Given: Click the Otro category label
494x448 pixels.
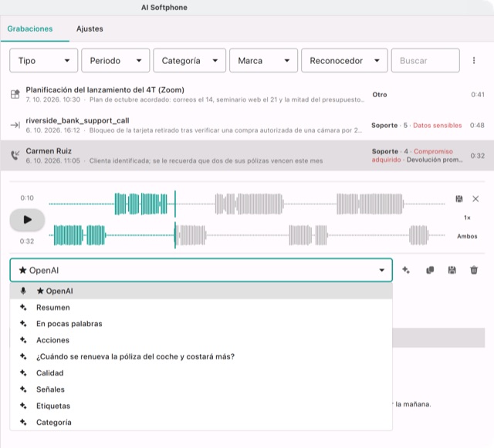Looking at the screenshot, I should point(380,94).
